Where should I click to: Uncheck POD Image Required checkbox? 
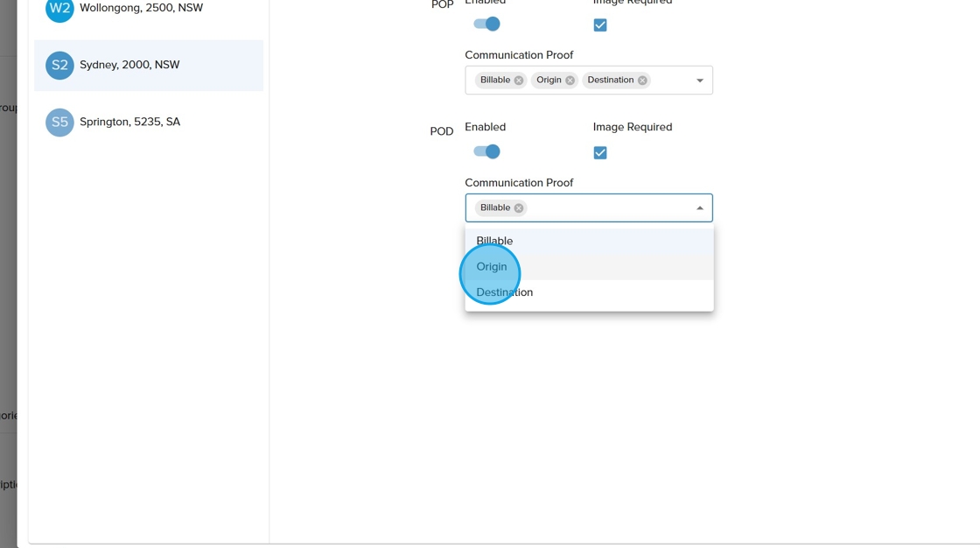600,152
